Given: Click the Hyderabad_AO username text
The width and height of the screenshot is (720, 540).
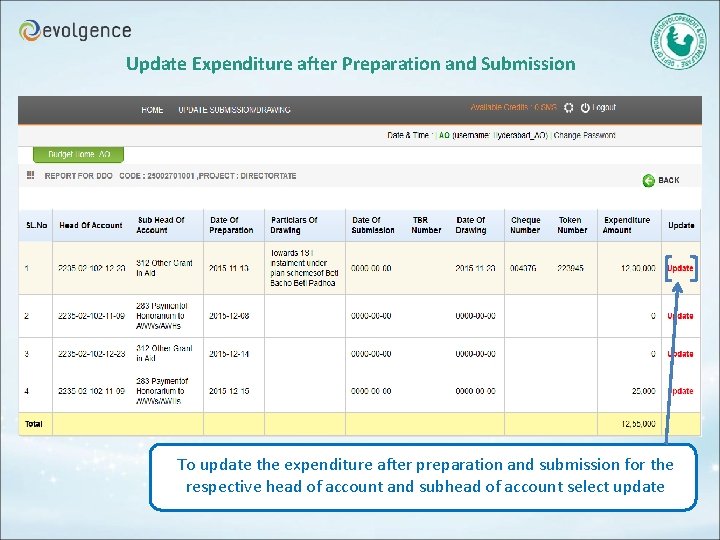Looking at the screenshot, I should [x=520, y=135].
